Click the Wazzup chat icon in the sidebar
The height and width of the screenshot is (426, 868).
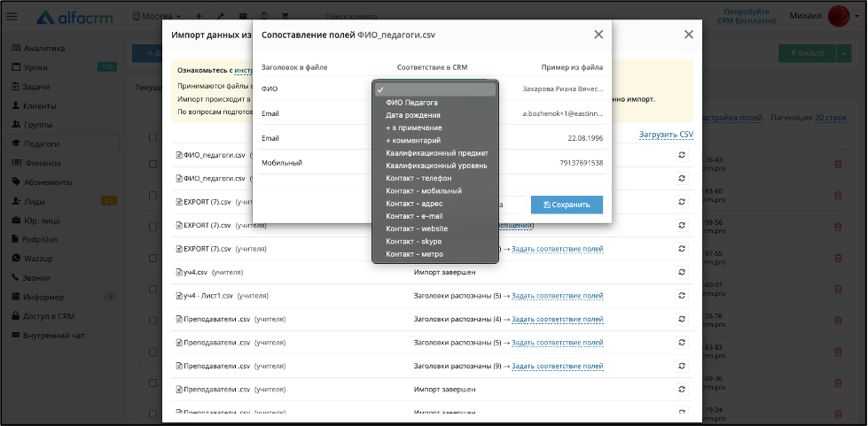coord(16,259)
